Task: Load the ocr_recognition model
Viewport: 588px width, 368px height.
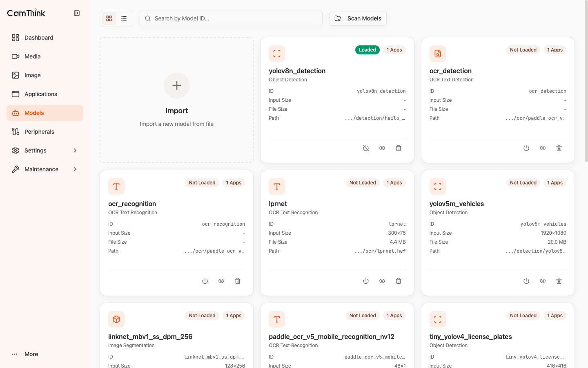Action: tap(205, 281)
